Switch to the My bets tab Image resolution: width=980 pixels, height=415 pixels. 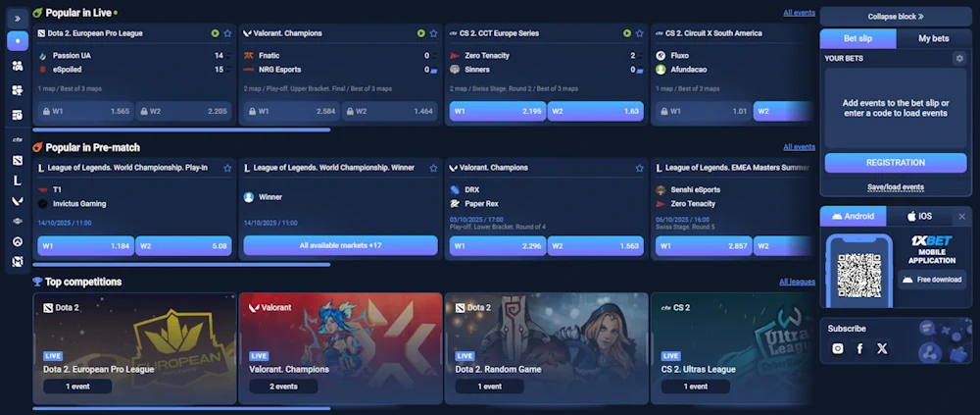click(934, 38)
